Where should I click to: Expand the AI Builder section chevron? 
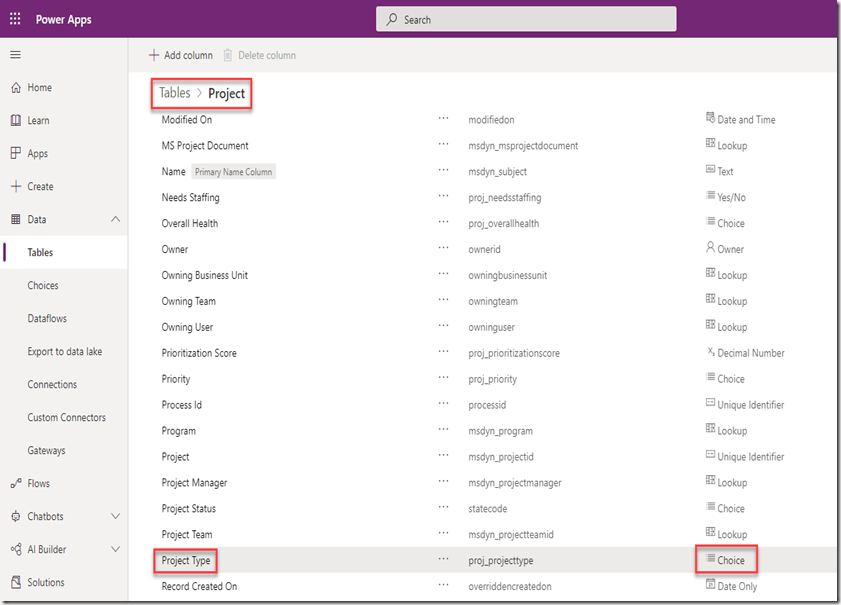[115, 550]
